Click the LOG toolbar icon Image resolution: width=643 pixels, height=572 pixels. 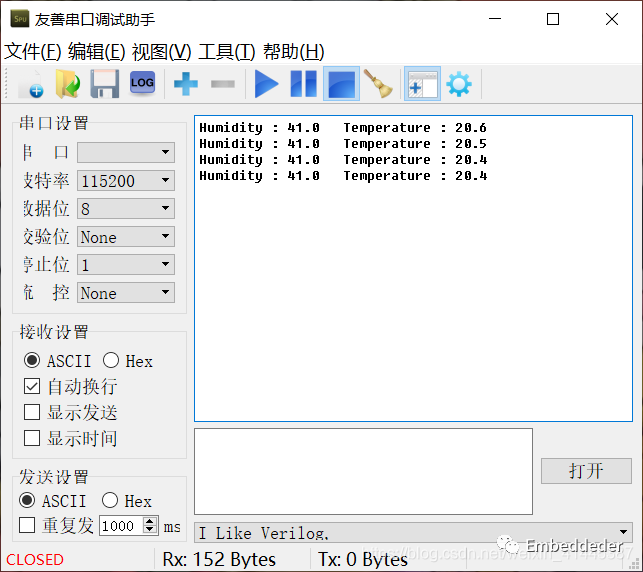coord(142,84)
